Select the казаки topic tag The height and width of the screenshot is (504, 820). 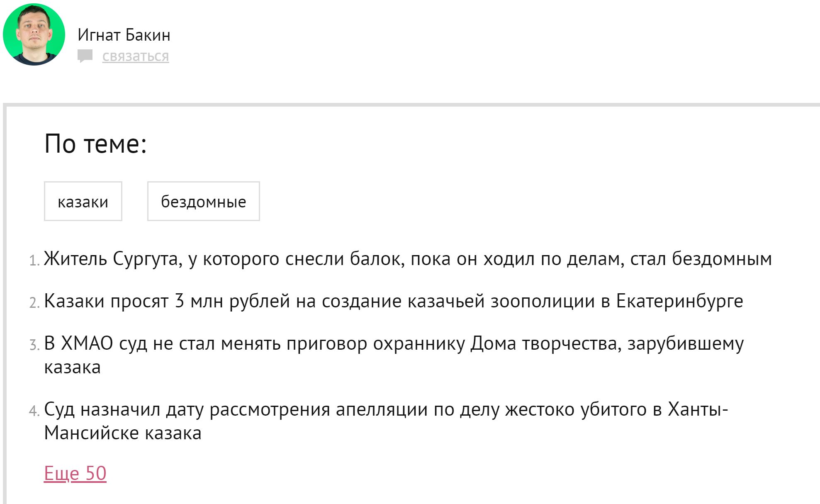(83, 201)
